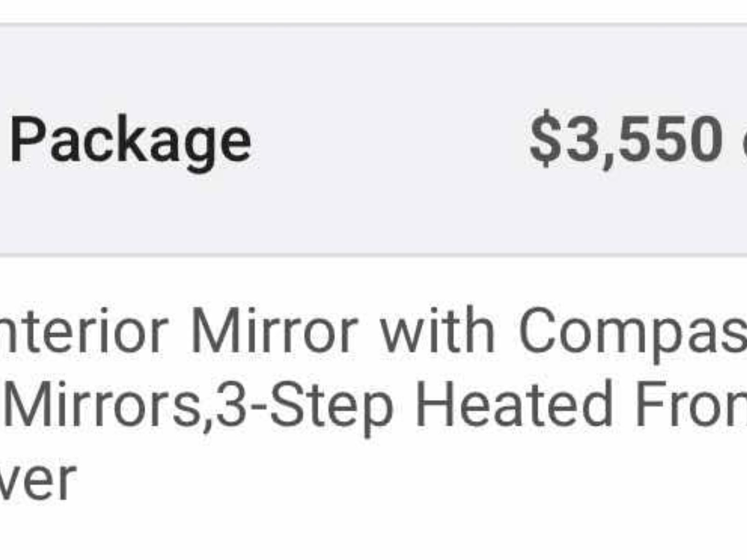Viewport: 747px width, 560px height.
Task: Click the truncated word nterior
Action: point(84,331)
